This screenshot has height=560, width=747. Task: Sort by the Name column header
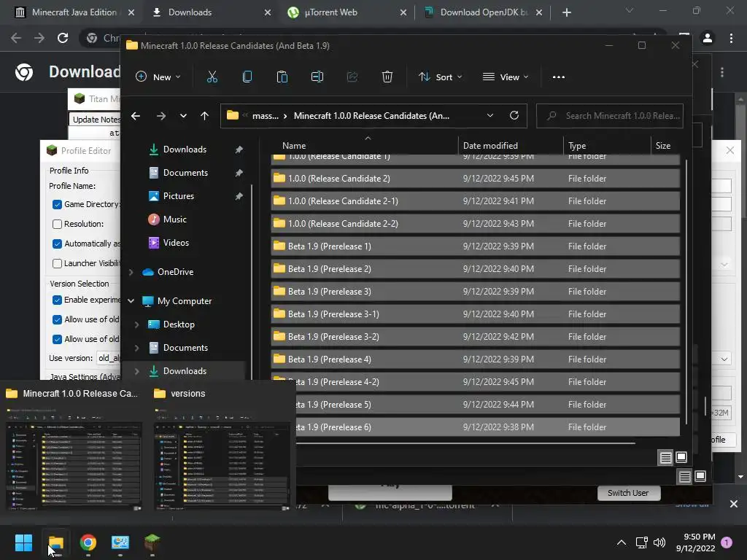[x=294, y=146]
